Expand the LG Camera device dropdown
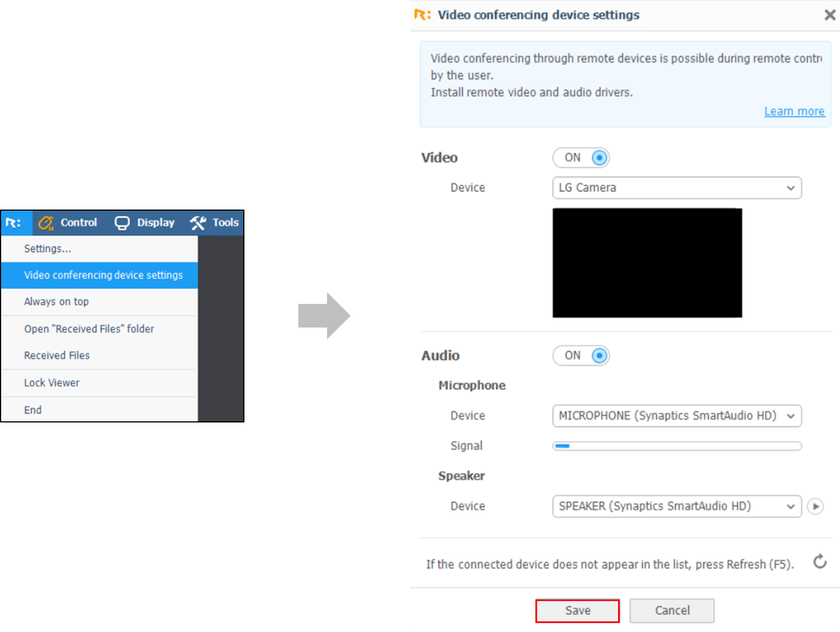This screenshot has height=632, width=840. click(x=676, y=188)
